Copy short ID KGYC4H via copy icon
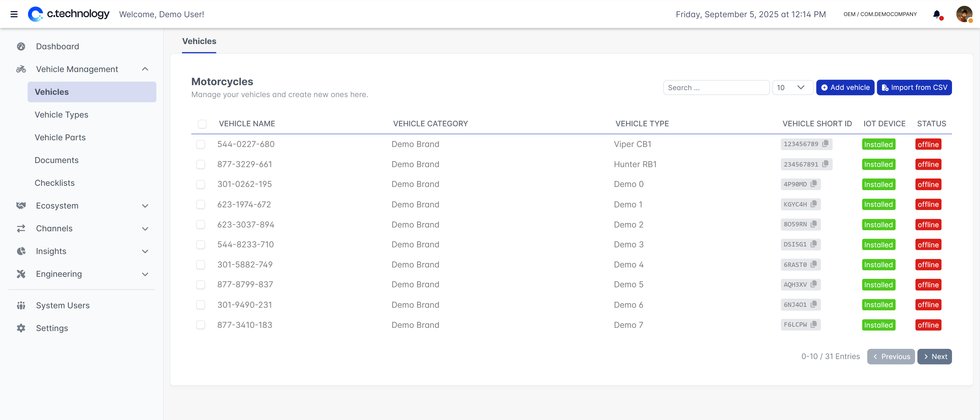The image size is (980, 420). [x=813, y=204]
